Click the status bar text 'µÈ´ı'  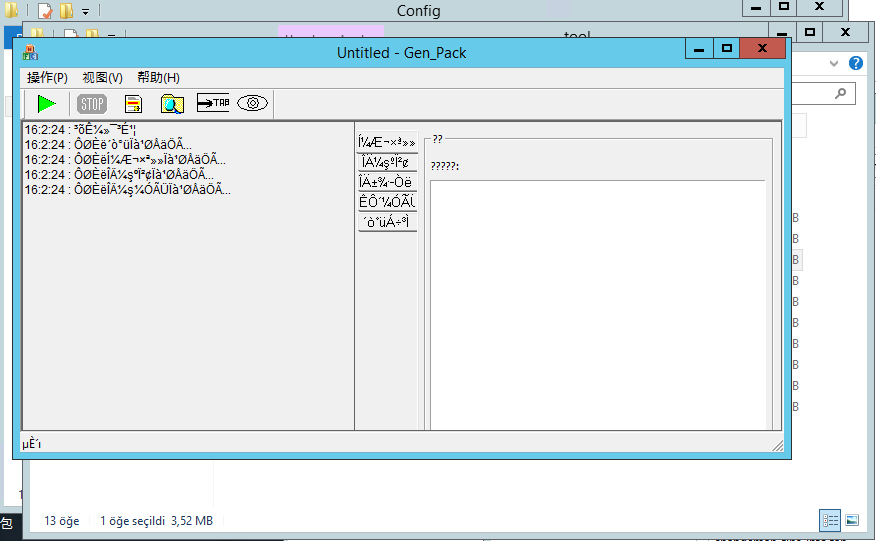coord(32,444)
